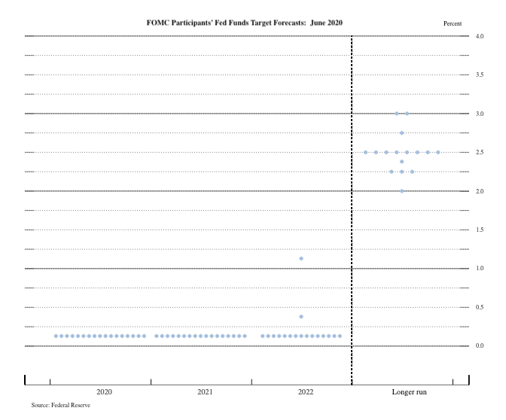The image size is (506, 420).
Task: Click the 'Source: Federal Reserve' footnote
Action: pos(59,405)
